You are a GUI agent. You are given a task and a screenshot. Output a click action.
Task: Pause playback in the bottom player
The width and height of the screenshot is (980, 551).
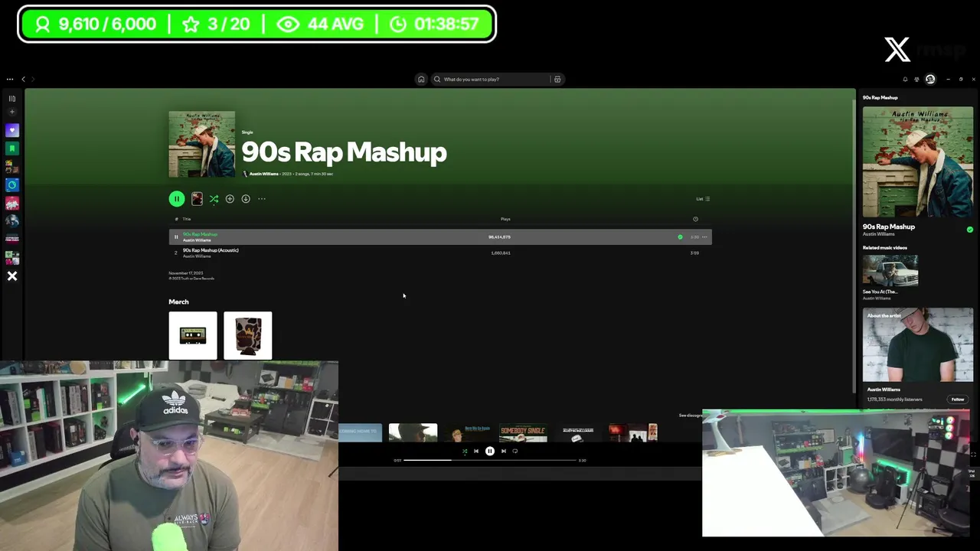click(490, 452)
